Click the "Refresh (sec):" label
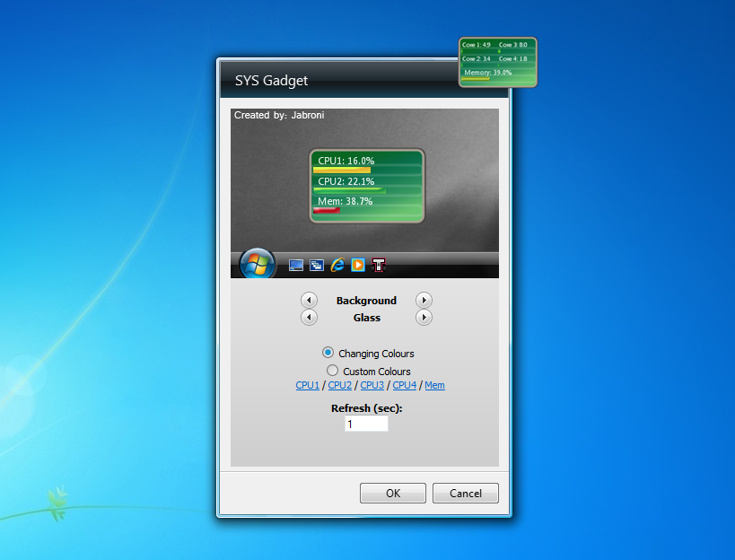The width and height of the screenshot is (735, 560). pos(366,408)
